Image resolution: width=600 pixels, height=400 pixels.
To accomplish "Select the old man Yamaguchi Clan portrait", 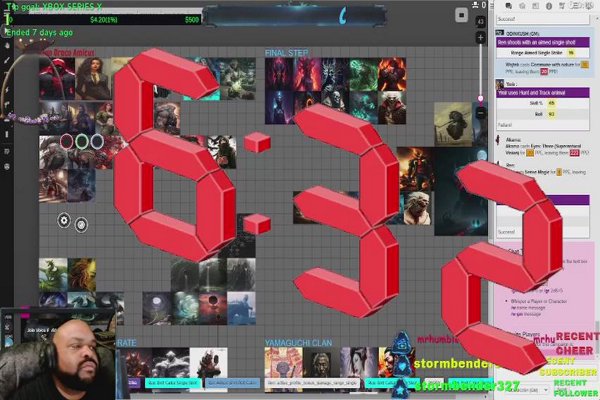I will click(322, 363).
